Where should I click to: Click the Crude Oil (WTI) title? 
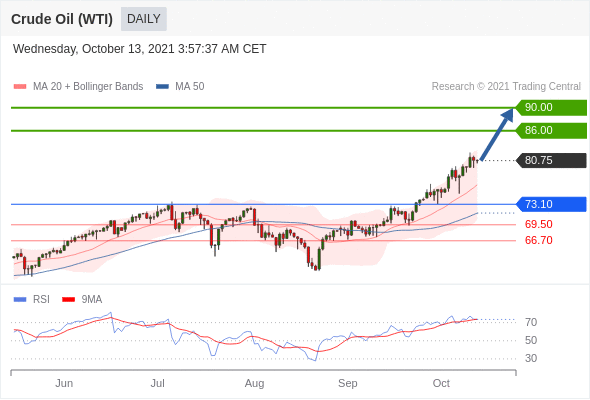pyautogui.click(x=62, y=19)
